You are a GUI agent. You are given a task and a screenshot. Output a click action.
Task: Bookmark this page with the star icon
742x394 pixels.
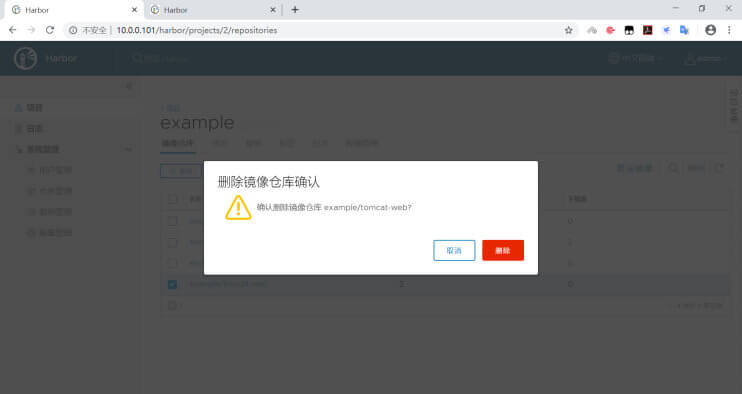(x=568, y=30)
